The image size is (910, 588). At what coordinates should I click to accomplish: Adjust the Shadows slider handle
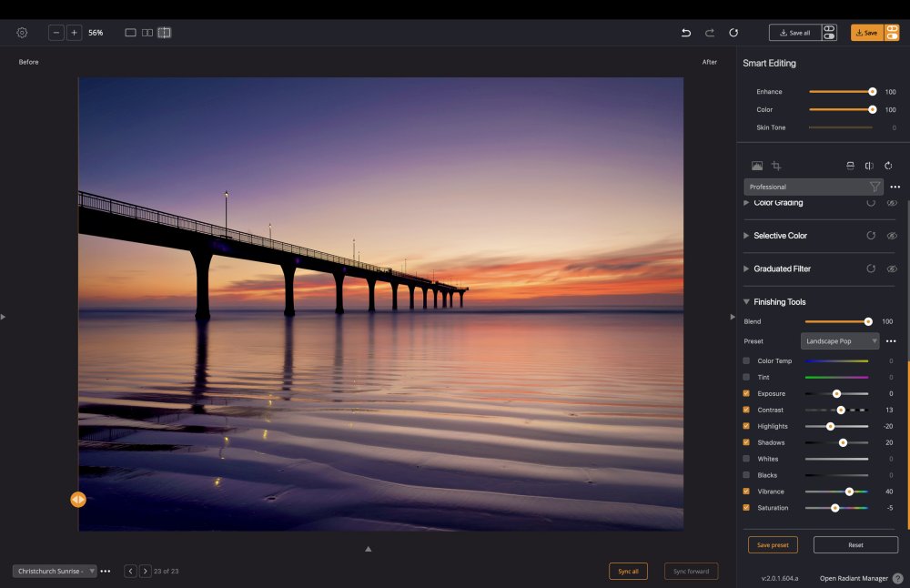point(843,442)
